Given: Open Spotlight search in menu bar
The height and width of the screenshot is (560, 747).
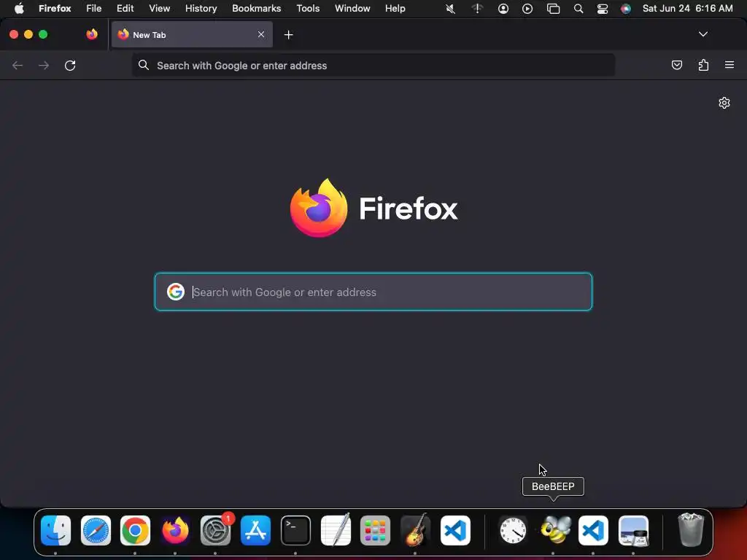Looking at the screenshot, I should coord(578,9).
